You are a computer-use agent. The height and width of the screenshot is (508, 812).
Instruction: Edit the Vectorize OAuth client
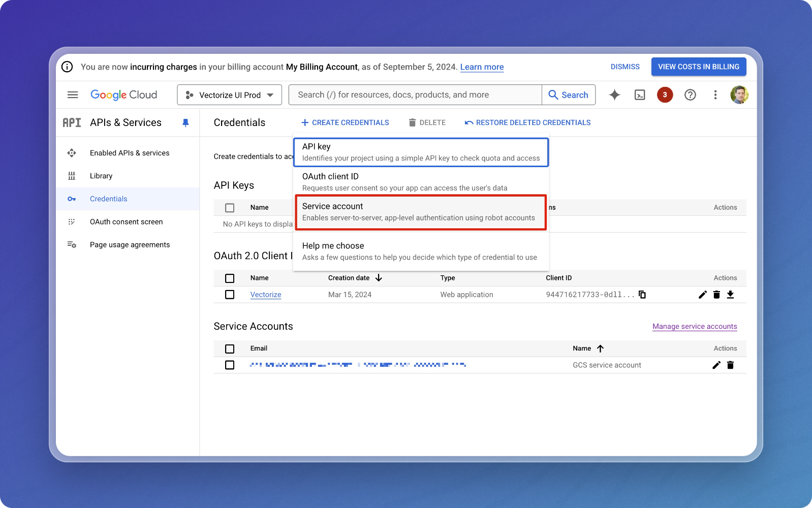[703, 295]
